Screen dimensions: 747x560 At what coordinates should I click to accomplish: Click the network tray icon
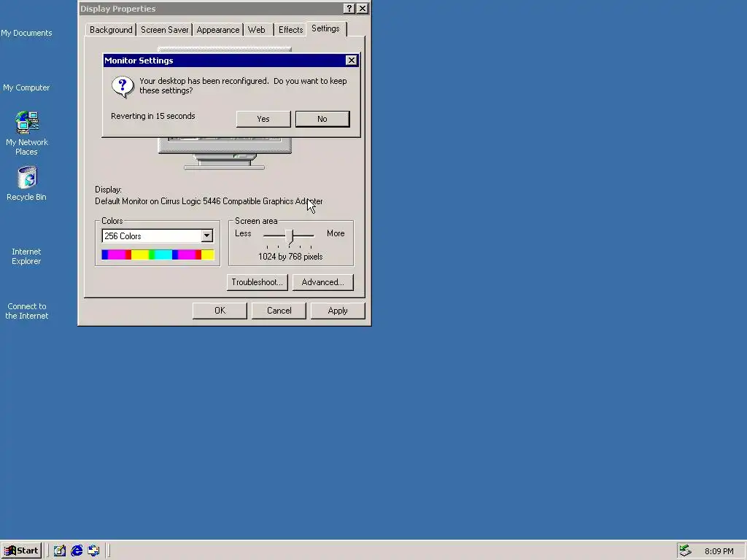(x=685, y=551)
